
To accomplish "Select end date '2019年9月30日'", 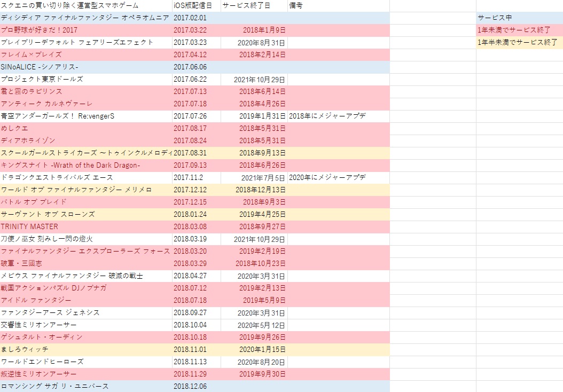I will (254, 374).
